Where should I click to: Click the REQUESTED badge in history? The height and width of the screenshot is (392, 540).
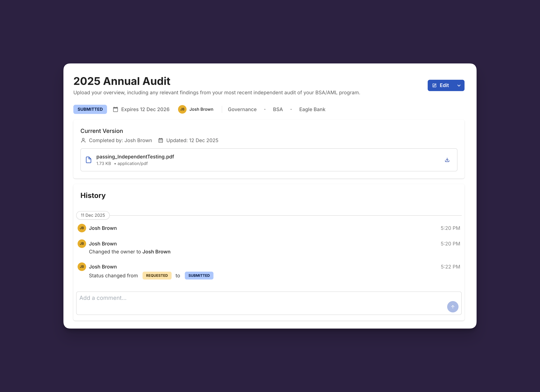(x=157, y=275)
